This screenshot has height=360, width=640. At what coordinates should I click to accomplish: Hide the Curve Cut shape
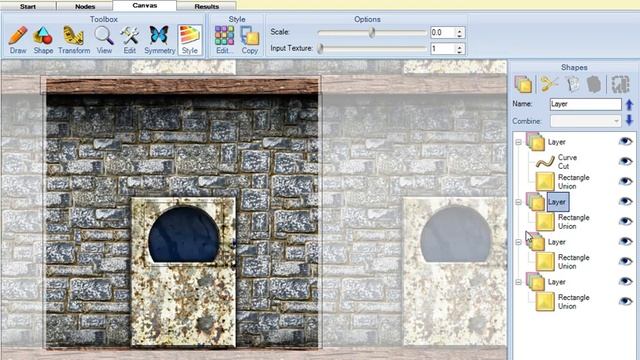[625, 161]
